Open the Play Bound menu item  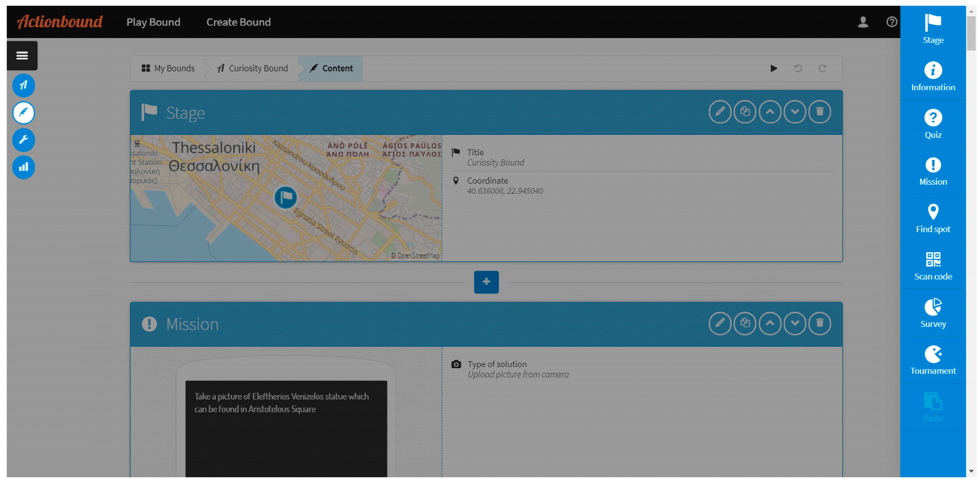153,22
